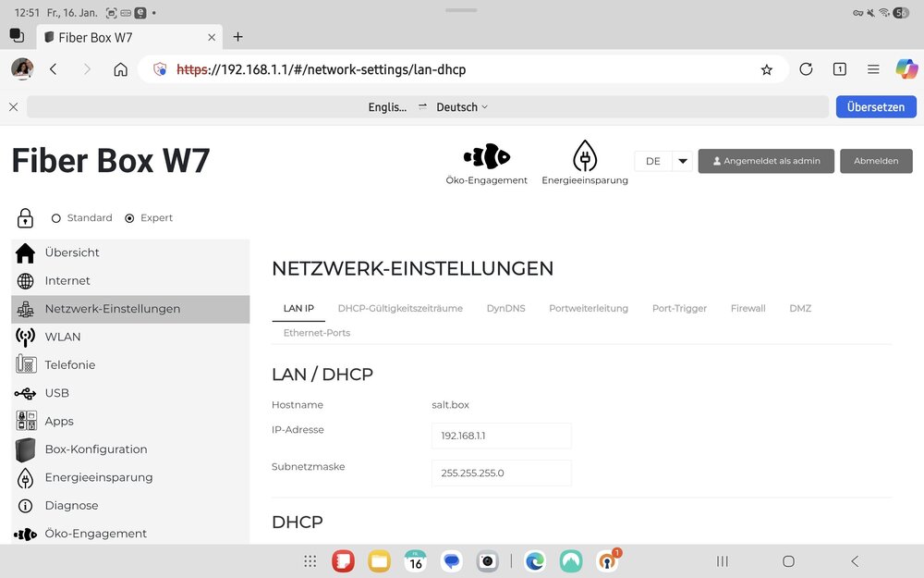924x578 pixels.
Task: Click the Energieeinsparung leaf-plug sidebar icon
Action: click(x=25, y=478)
